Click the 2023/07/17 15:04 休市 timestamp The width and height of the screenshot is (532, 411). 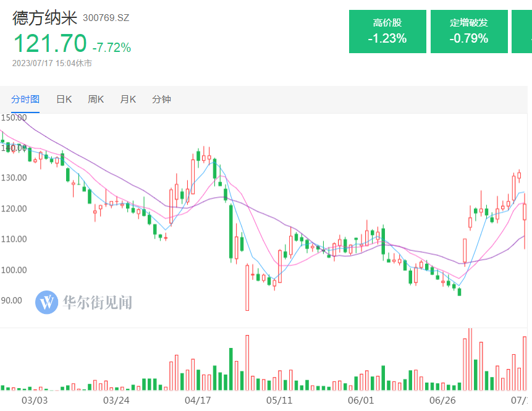tap(52, 63)
